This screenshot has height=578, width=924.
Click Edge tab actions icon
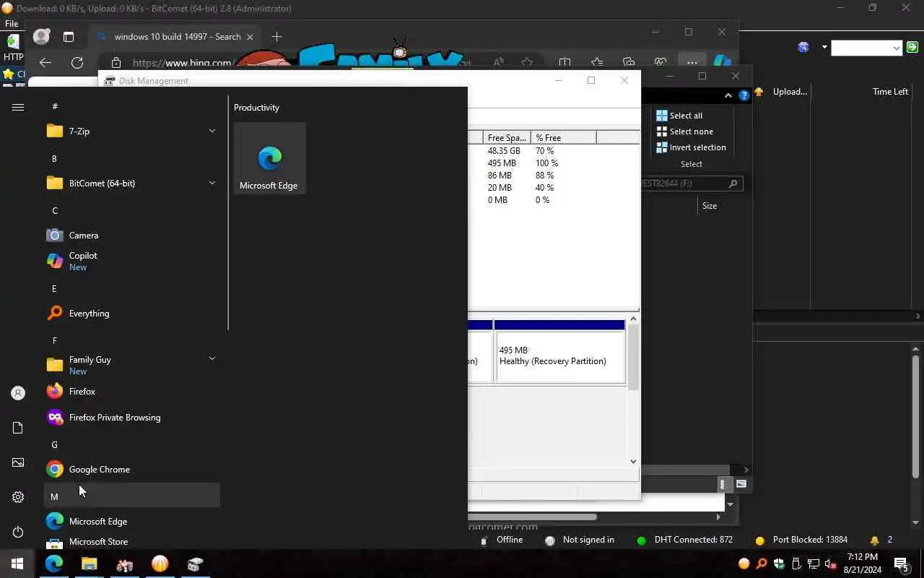pos(69,37)
